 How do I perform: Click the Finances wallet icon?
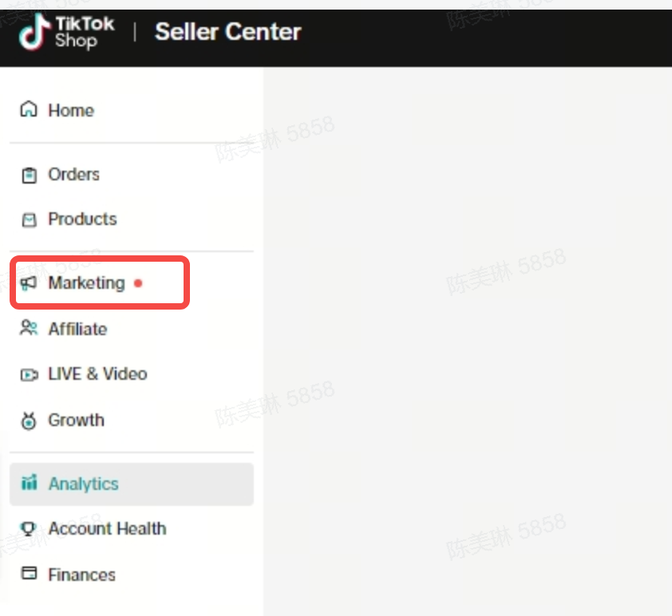click(29, 573)
